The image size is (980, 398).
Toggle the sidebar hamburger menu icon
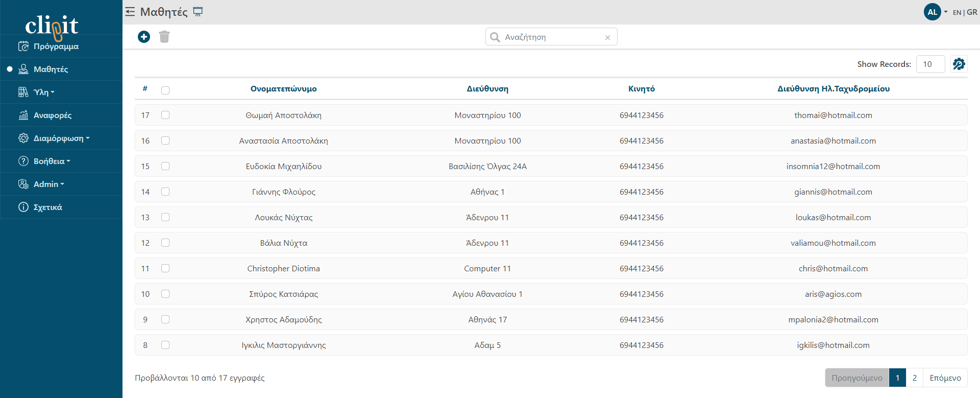[x=130, y=12]
